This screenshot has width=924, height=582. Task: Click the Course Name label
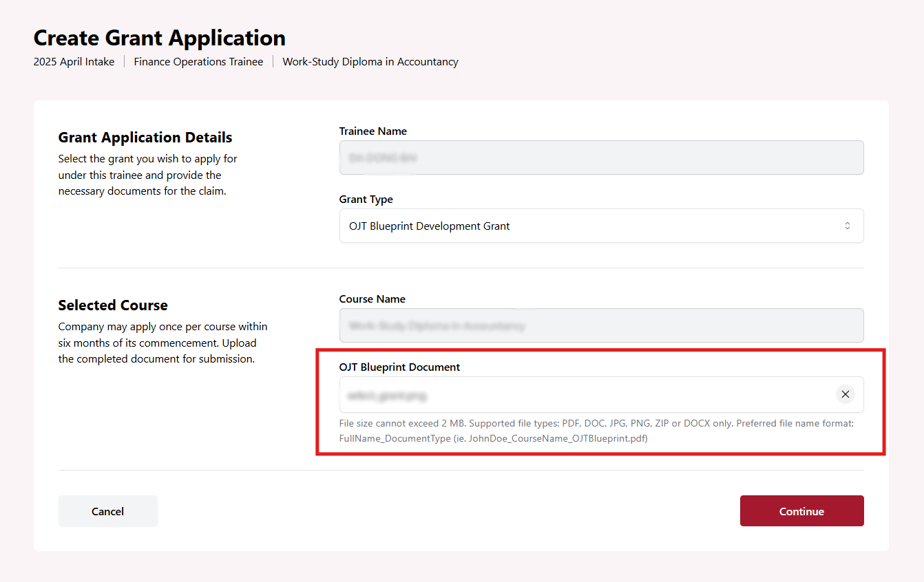coord(372,299)
